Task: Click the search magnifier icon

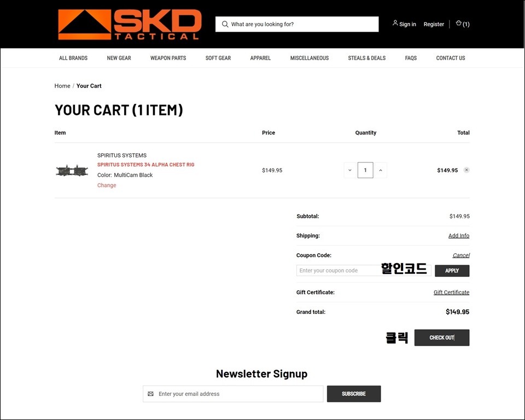Action: (x=225, y=24)
